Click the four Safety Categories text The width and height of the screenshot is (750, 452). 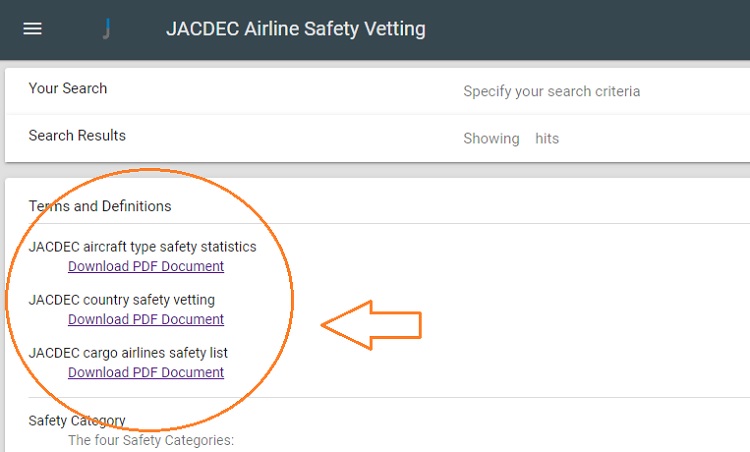point(151,440)
